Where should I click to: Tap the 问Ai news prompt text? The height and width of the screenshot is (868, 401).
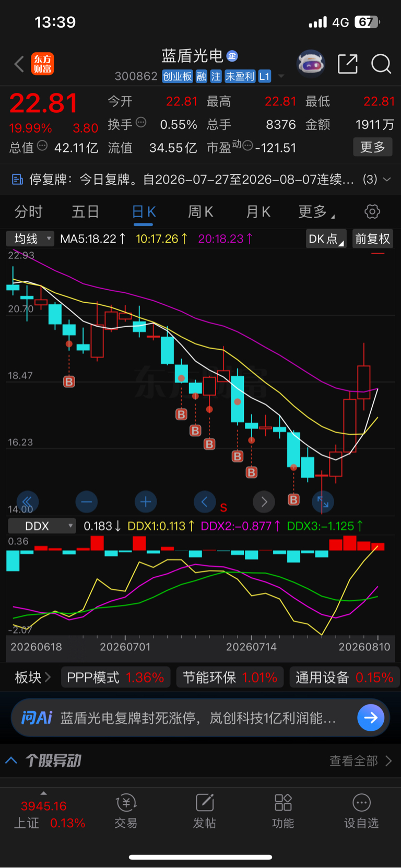(198, 718)
